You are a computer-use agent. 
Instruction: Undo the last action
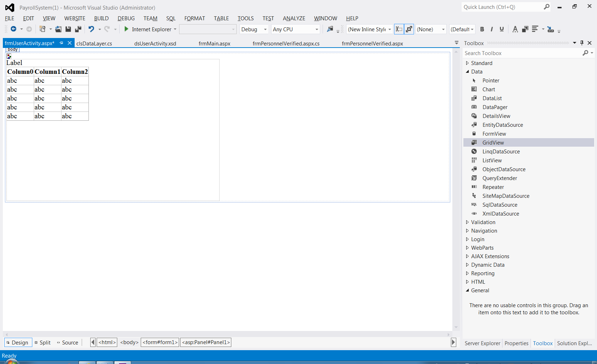(91, 29)
